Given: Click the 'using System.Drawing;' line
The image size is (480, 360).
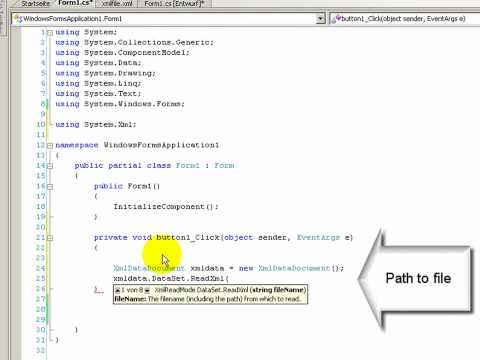Looking at the screenshot, I should click(x=105, y=73).
